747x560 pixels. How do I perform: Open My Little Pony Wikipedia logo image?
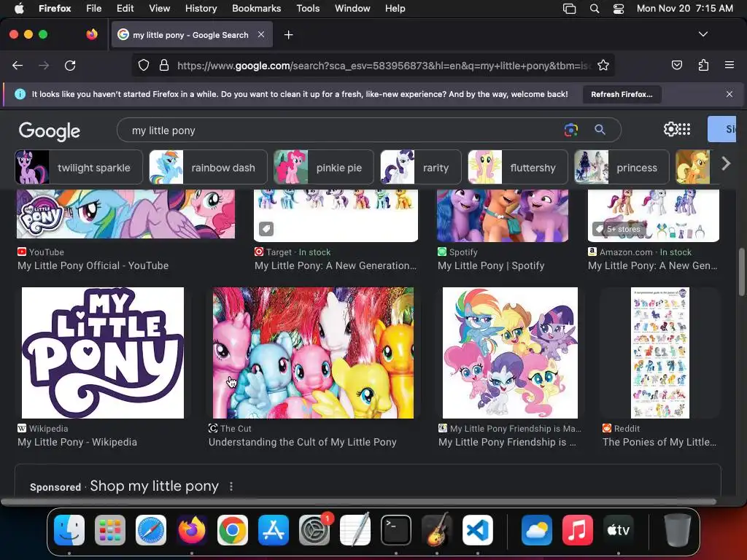click(x=103, y=353)
